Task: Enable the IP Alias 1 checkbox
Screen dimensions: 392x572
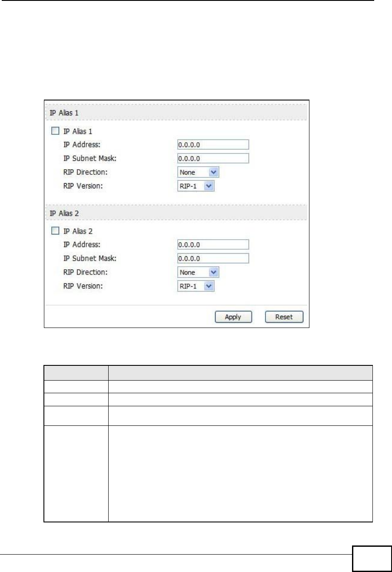Action: [x=55, y=131]
